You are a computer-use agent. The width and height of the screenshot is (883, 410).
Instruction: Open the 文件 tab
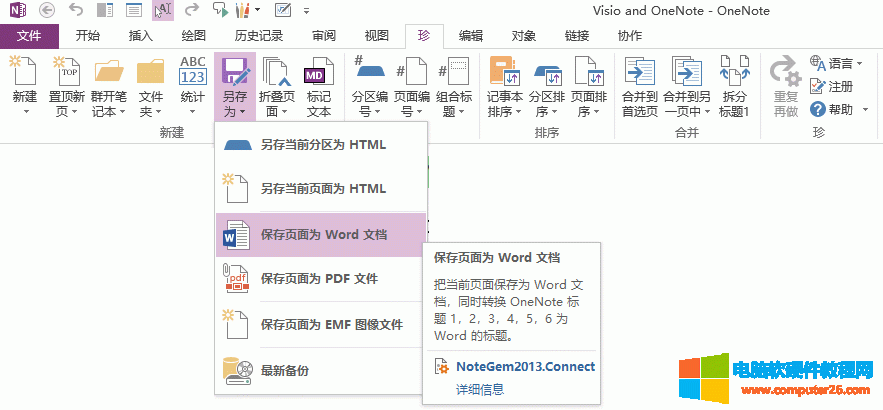click(29, 37)
